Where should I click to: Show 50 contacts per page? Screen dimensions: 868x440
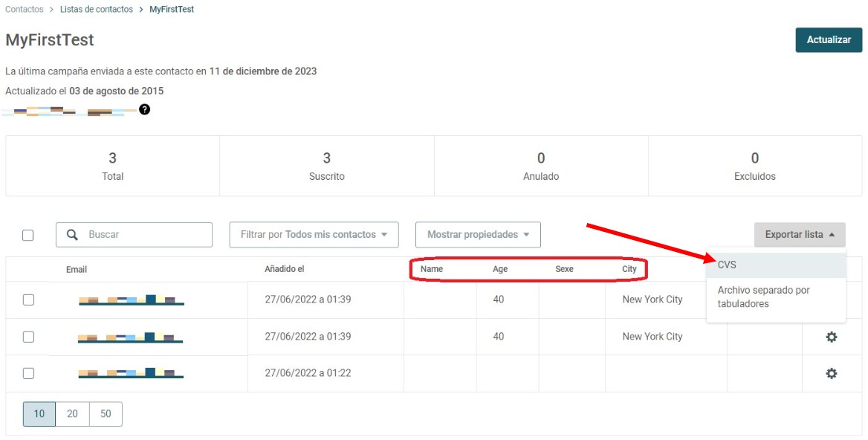pos(106,413)
